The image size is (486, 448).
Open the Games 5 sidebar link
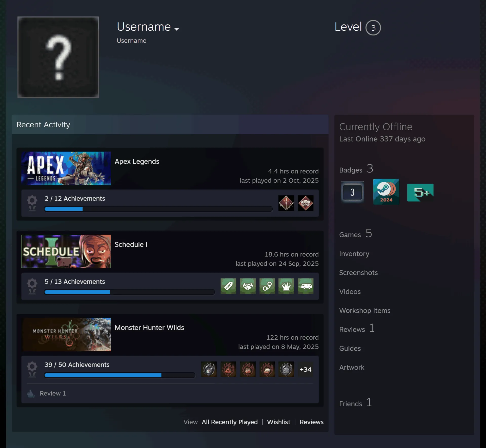point(356,234)
